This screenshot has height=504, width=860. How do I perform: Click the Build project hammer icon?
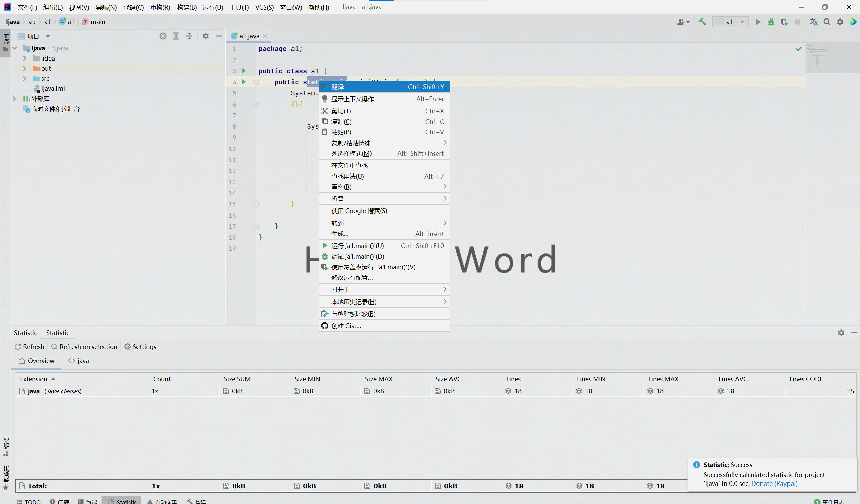click(x=702, y=22)
